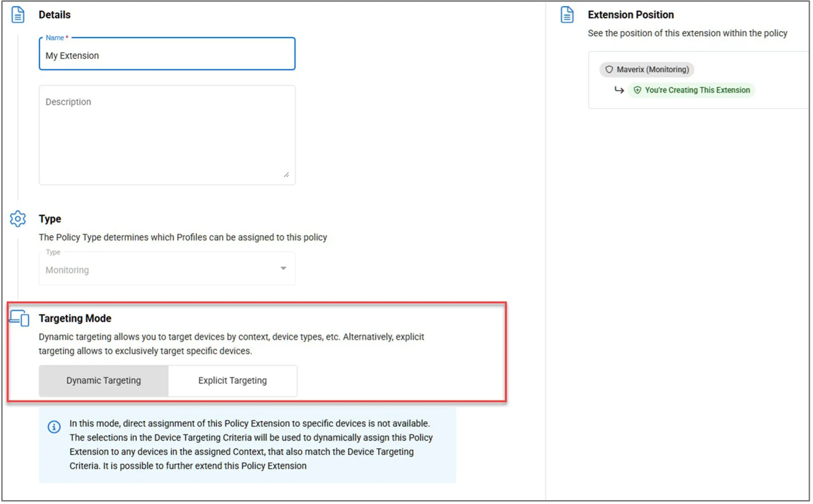Click the Extension Position heading
The width and height of the screenshot is (813, 504).
(631, 15)
